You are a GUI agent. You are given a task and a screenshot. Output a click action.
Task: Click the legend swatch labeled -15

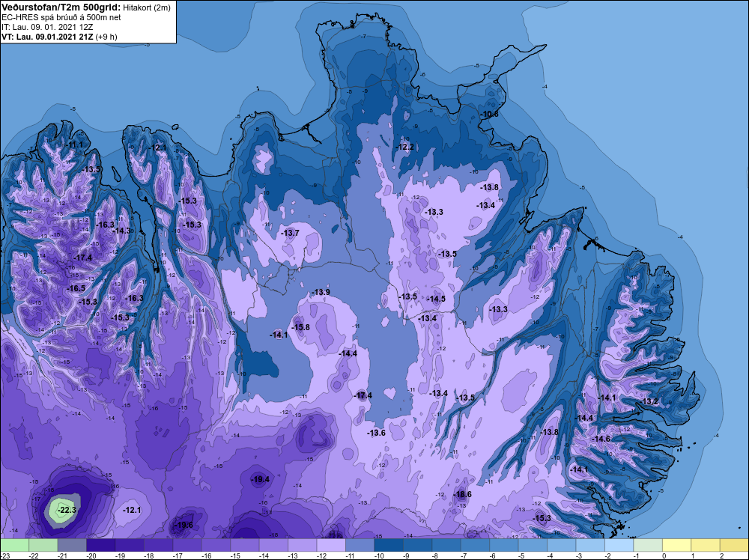click(245, 546)
